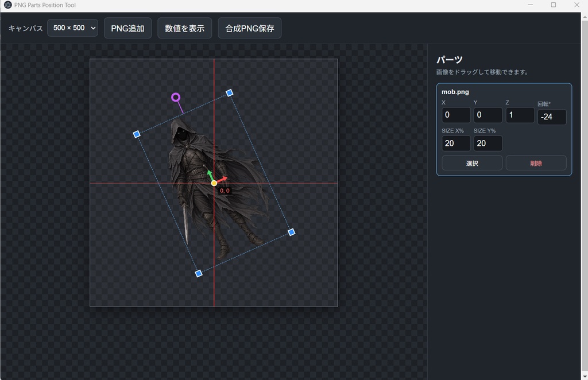
Task: Click the 数値を表示 button
Action: point(184,28)
